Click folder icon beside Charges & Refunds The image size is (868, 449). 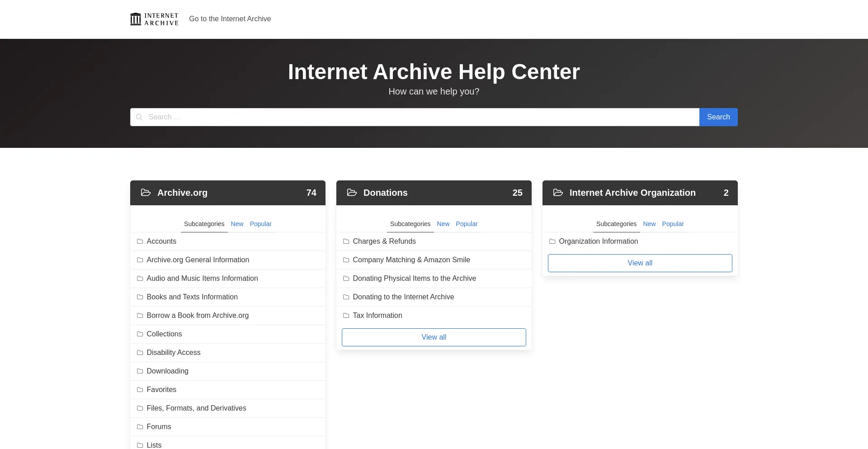coord(346,241)
